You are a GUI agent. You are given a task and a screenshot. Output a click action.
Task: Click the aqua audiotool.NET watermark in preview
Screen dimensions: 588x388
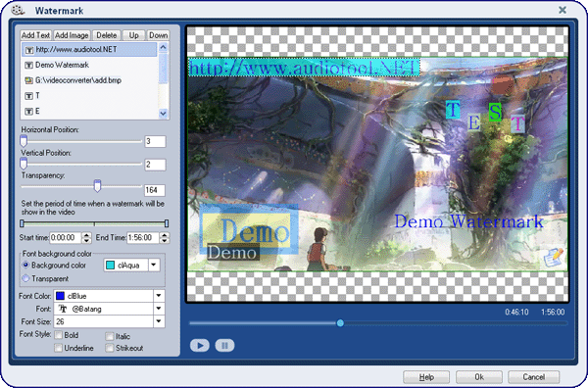click(x=304, y=68)
